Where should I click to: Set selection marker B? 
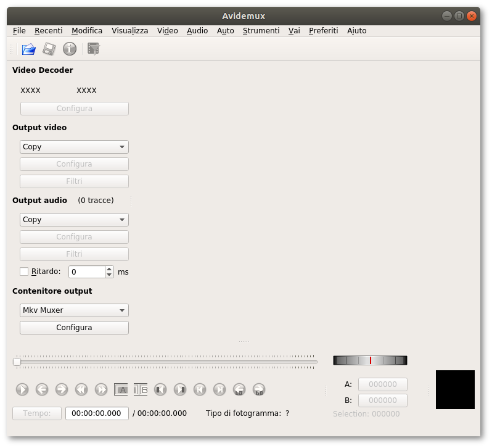[x=141, y=389]
